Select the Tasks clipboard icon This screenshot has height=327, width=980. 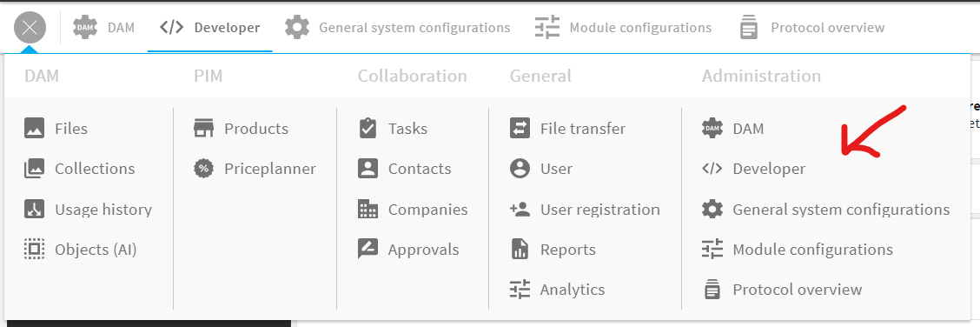point(367,129)
